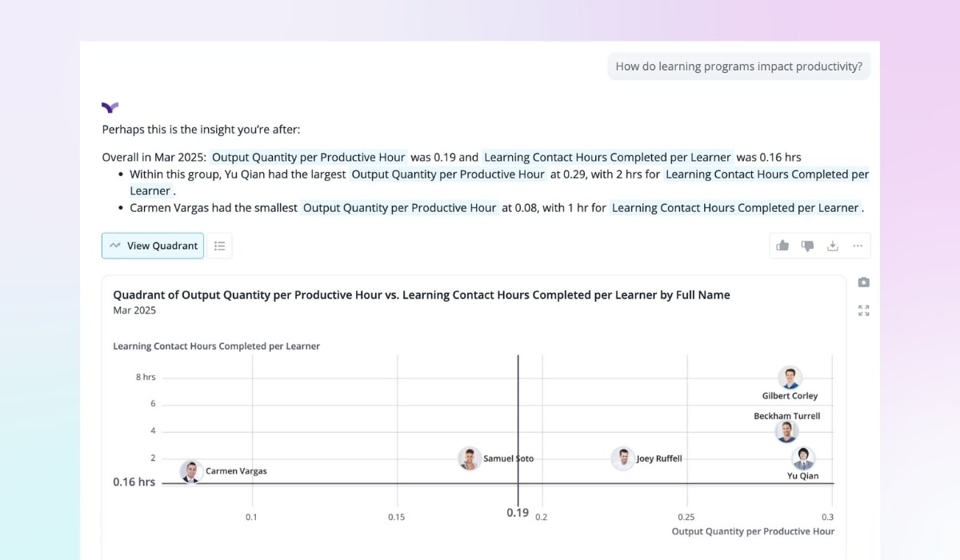Open the more options ellipsis menu
The width and height of the screenshot is (960, 560).
click(858, 246)
